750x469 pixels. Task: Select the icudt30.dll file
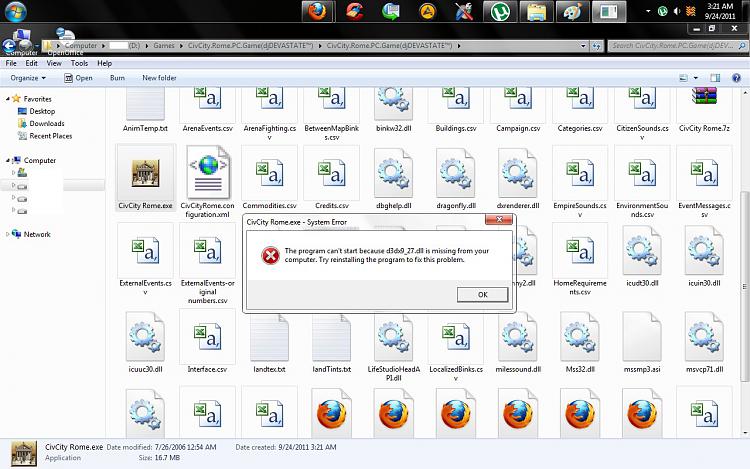pos(642,256)
